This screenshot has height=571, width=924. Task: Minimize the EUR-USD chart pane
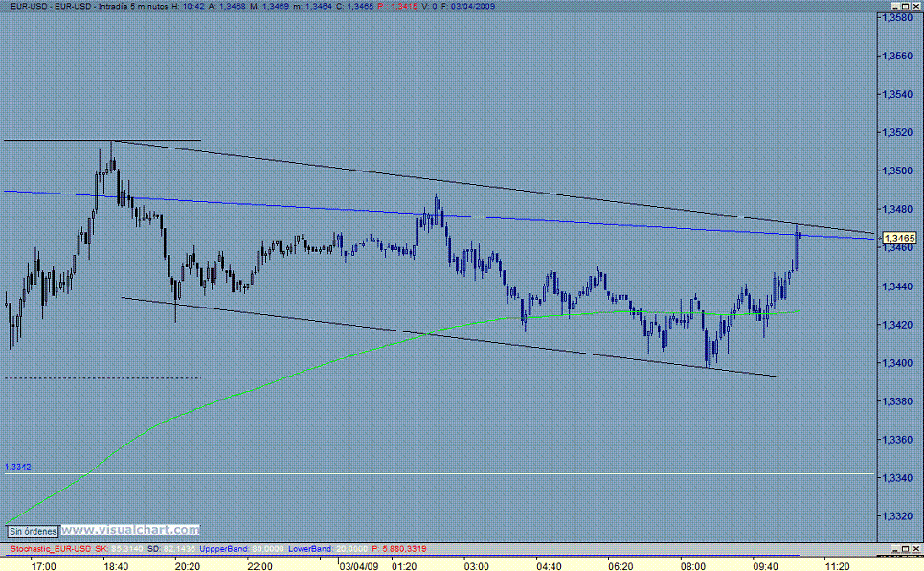895,6
